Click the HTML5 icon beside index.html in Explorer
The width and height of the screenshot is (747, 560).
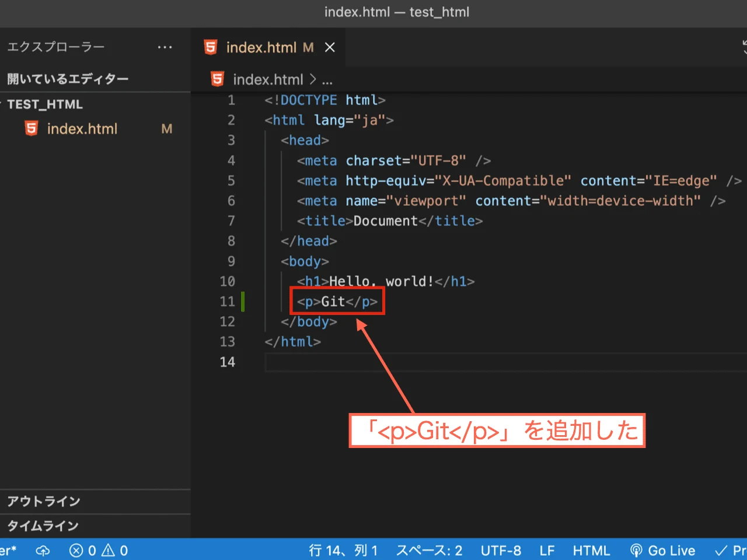30,128
